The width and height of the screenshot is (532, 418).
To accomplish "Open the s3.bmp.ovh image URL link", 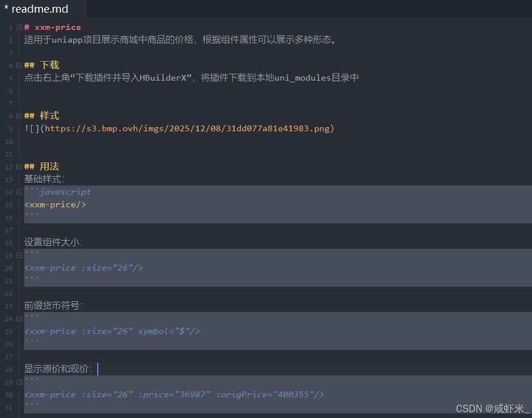I will pos(187,128).
